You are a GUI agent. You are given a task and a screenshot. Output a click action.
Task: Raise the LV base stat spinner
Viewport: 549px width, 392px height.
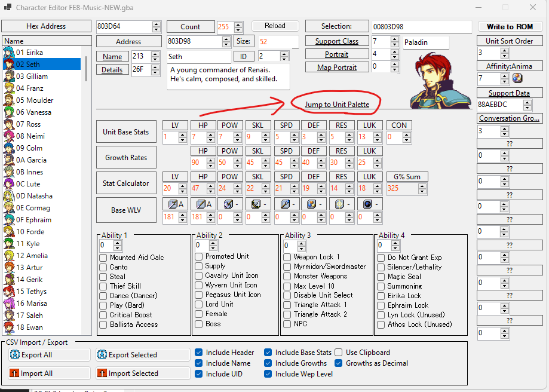(x=183, y=134)
